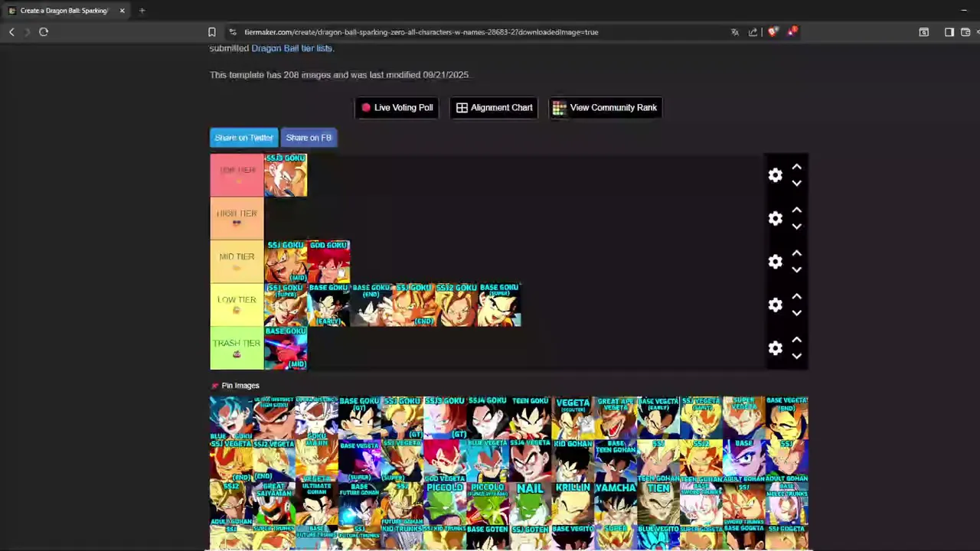Share on Twitter
The width and height of the screenshot is (980, 551).
pyautogui.click(x=243, y=138)
